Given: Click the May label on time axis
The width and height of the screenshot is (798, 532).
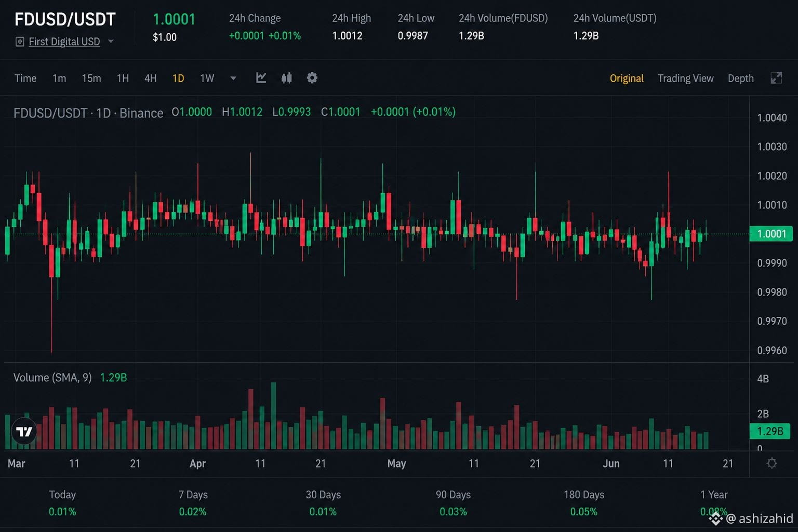Looking at the screenshot, I should pos(396,463).
